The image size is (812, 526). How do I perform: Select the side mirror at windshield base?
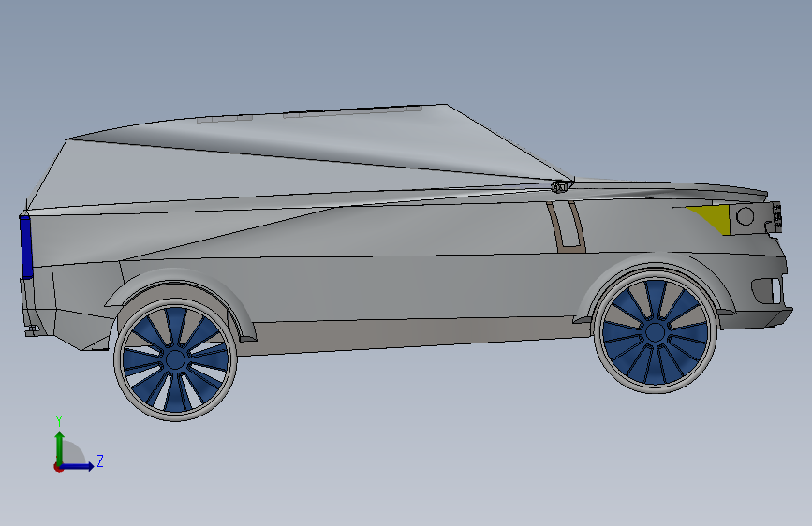[560, 185]
